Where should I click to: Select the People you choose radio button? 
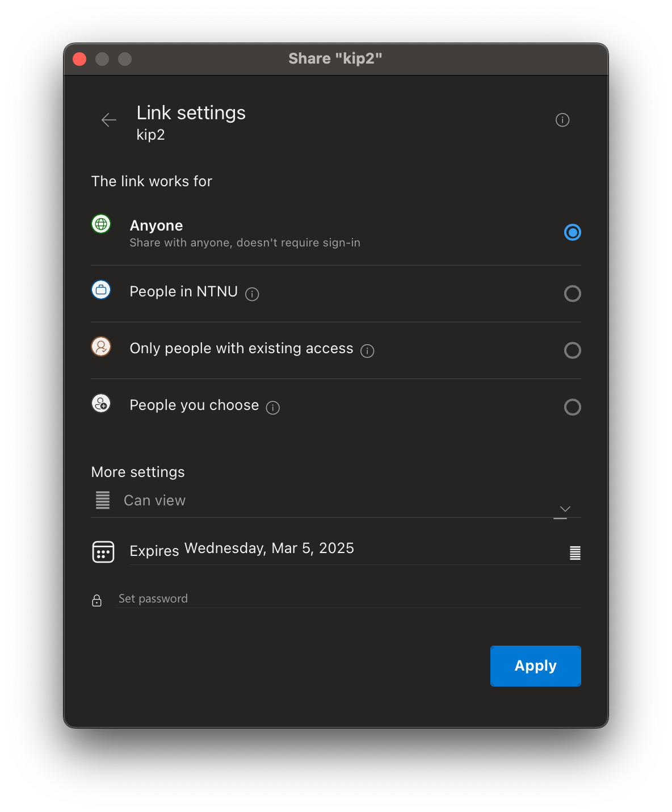coord(572,407)
